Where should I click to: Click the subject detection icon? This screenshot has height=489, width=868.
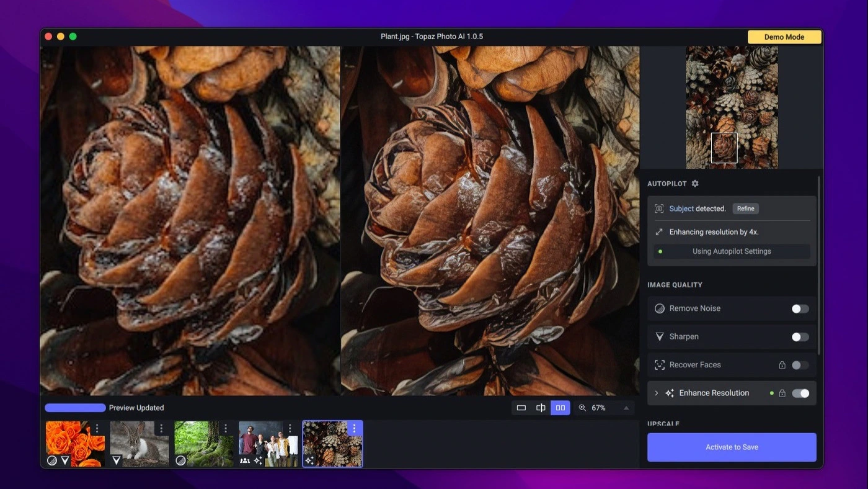pyautogui.click(x=659, y=209)
